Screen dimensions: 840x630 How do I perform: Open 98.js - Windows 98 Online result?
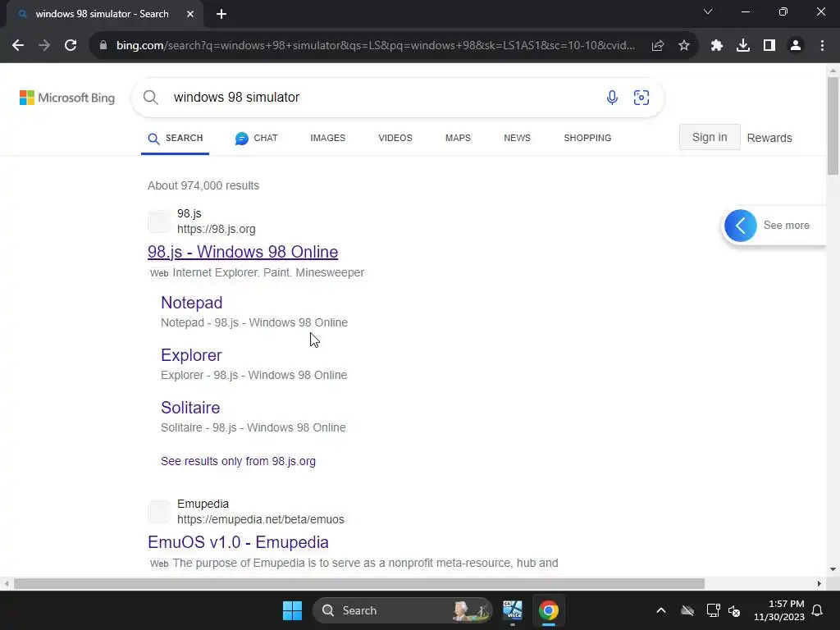point(243,252)
